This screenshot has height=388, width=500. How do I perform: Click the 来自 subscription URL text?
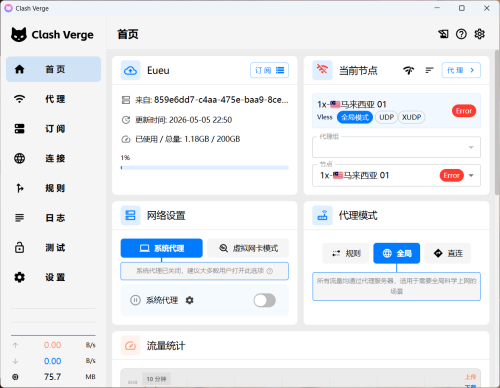(212, 100)
